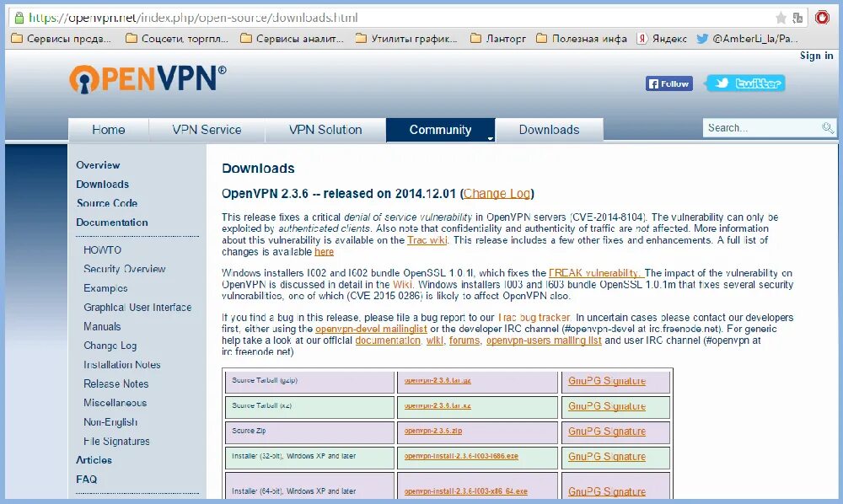Open GnuPG Signature for Source Tarball (gzip)
Viewport: 843px width, 504px height.
tap(607, 381)
